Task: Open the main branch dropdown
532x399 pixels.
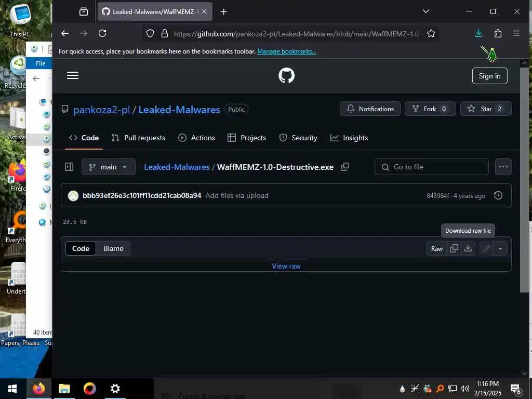Action: pyautogui.click(x=109, y=167)
